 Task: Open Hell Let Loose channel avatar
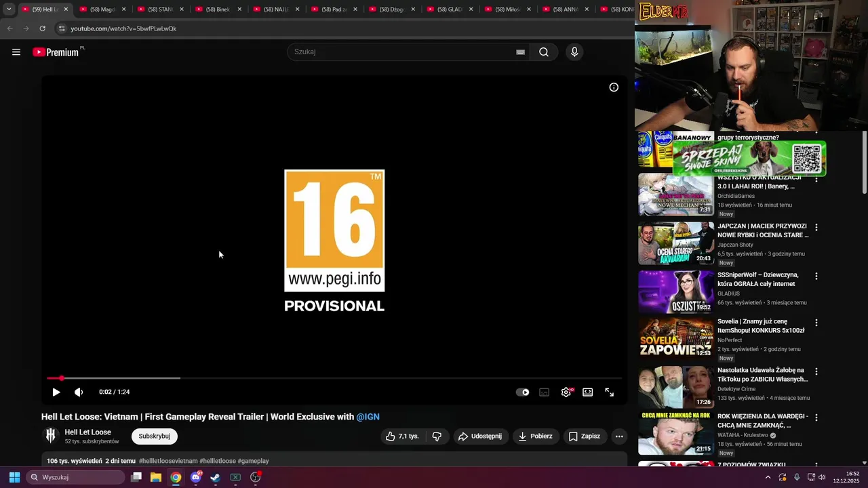[50, 436]
